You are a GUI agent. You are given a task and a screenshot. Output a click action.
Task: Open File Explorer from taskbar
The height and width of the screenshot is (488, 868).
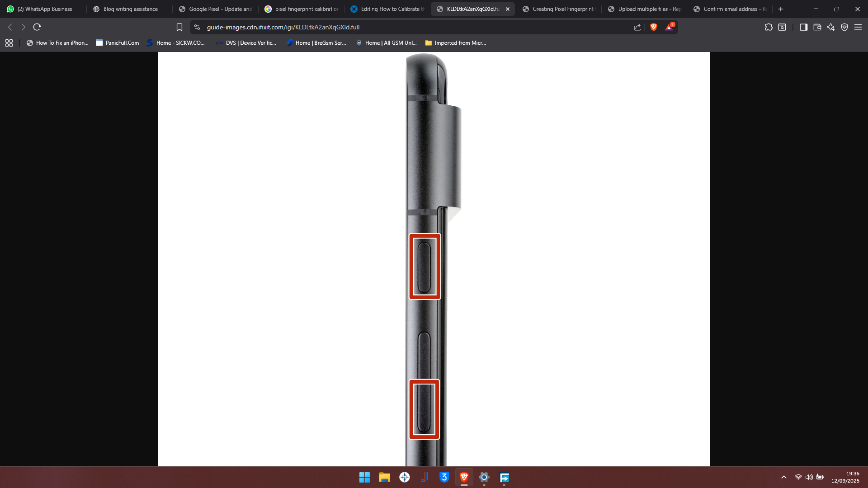(385, 477)
